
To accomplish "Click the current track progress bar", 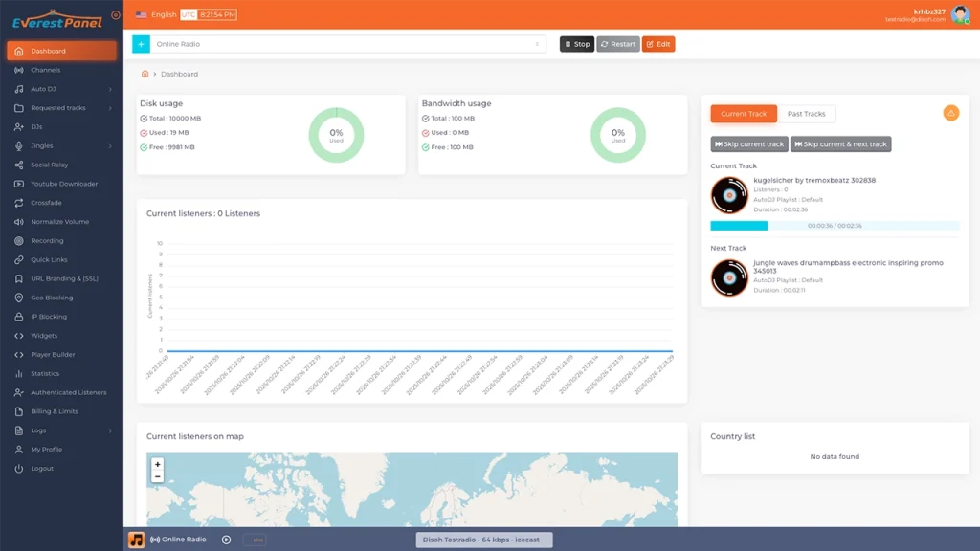I will 834,226.
